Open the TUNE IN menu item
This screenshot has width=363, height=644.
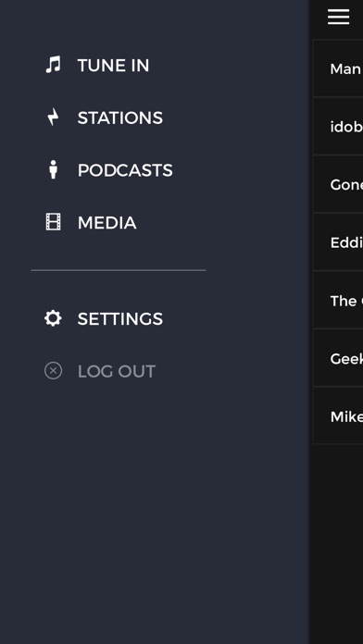click(114, 66)
